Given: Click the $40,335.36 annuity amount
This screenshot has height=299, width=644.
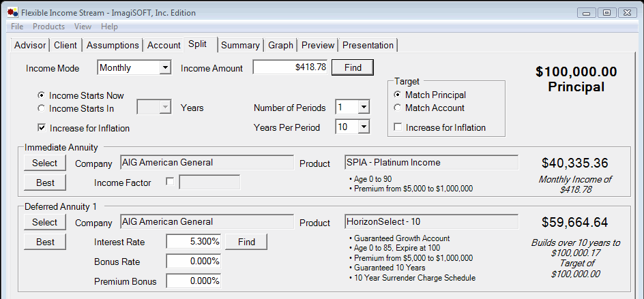Looking at the screenshot, I should click(x=574, y=163).
